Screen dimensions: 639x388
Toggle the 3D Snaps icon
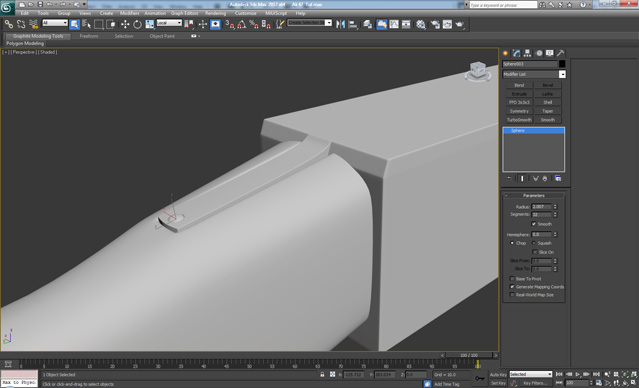coord(230,24)
